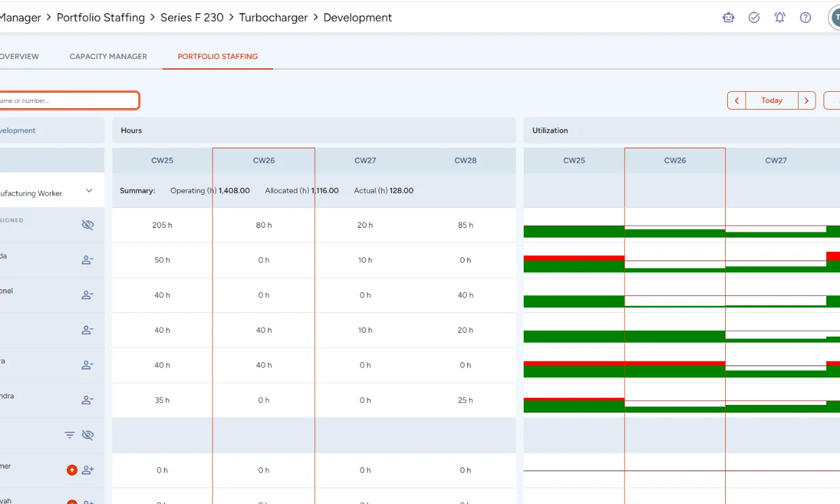Click the add-person icon in the first 0 h row
This screenshot has width=840, height=504.
tap(88, 470)
